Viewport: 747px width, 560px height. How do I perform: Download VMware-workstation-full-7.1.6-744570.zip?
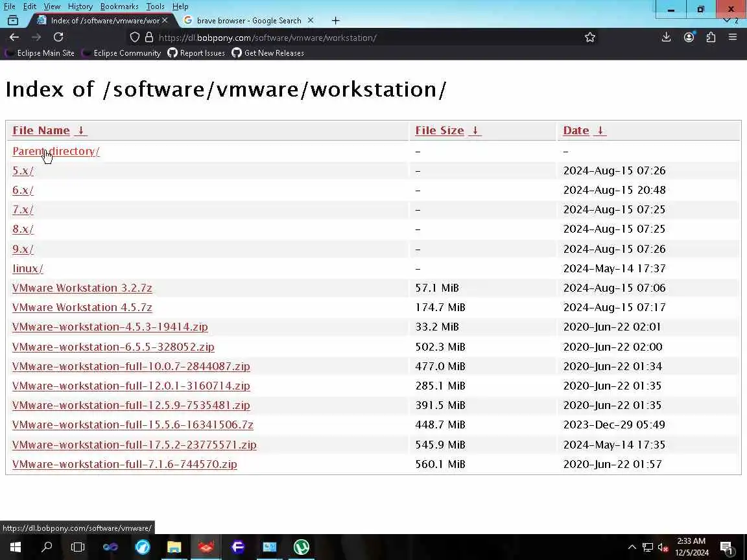(x=124, y=464)
